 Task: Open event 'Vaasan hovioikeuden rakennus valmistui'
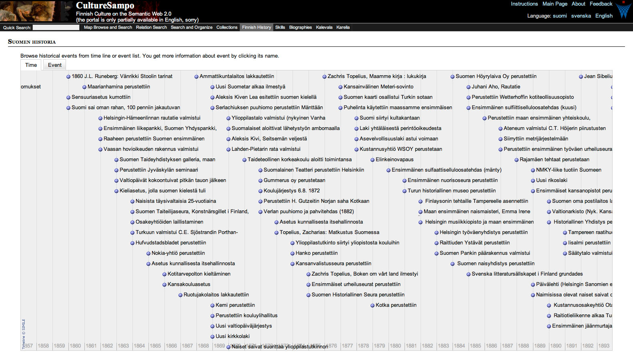[151, 149]
